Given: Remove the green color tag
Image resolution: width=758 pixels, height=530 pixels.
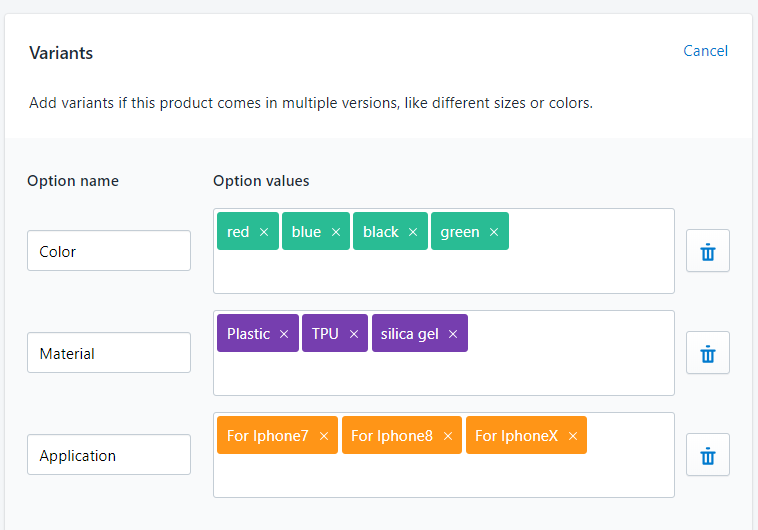Looking at the screenshot, I should click(x=494, y=232).
